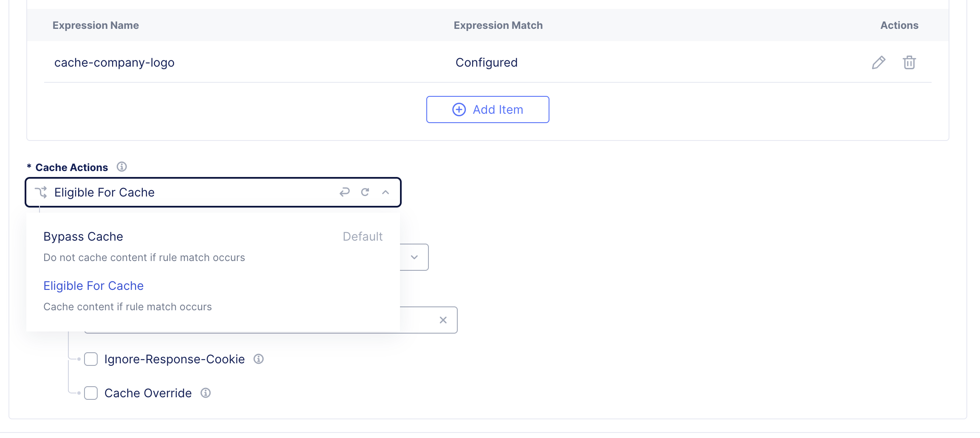Click the undo arrow in Cache Actions field

point(344,192)
